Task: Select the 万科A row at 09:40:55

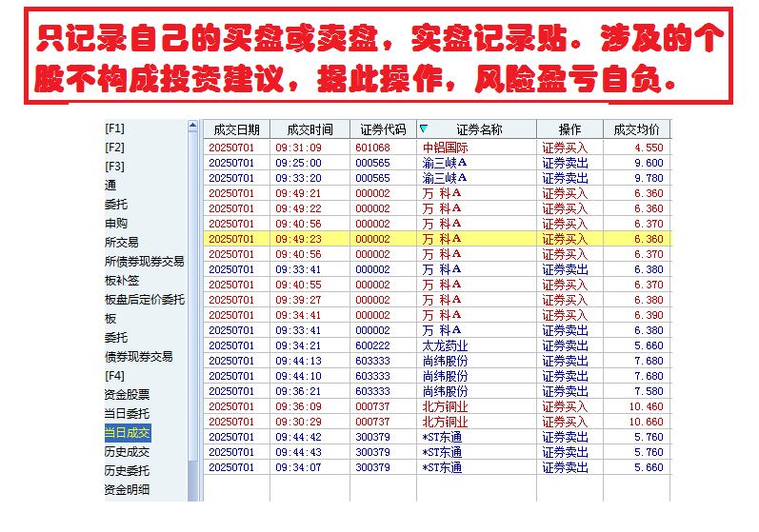Action: (x=437, y=285)
